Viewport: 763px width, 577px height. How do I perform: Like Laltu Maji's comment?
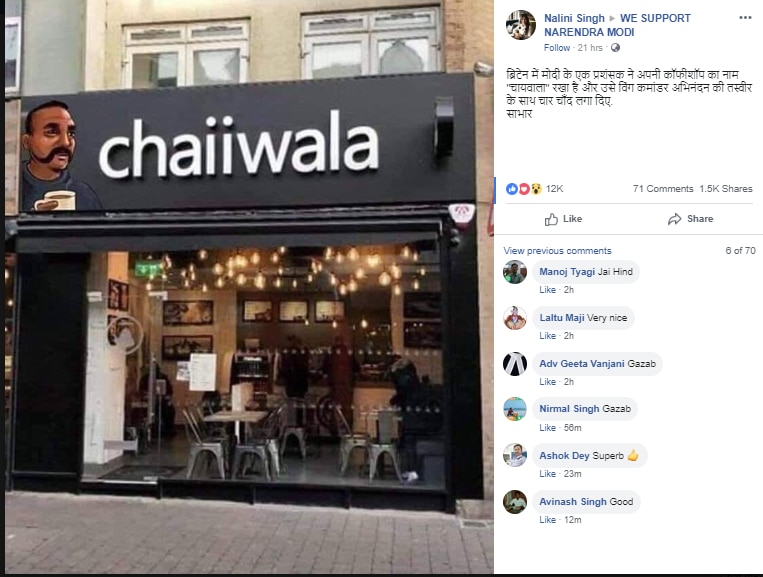point(547,336)
